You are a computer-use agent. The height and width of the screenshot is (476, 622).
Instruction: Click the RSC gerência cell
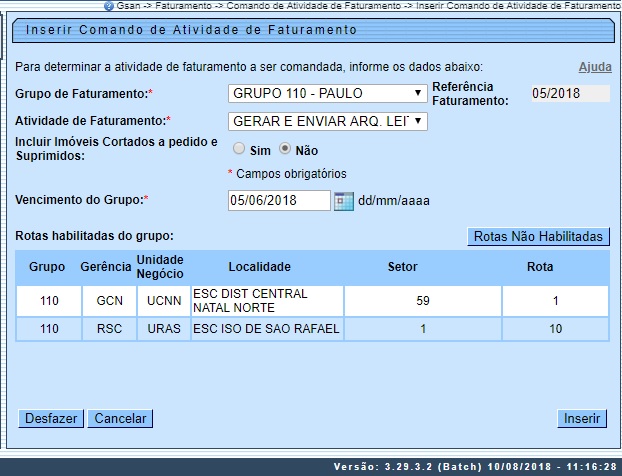click(x=109, y=329)
